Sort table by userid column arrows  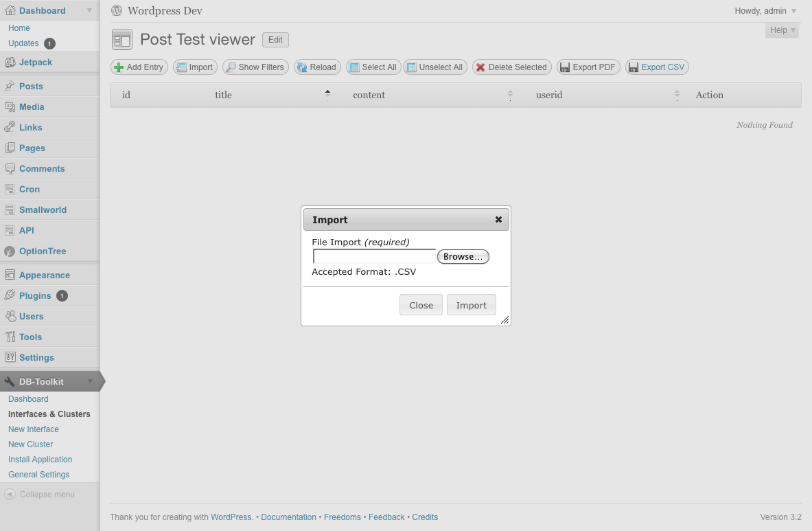point(677,94)
